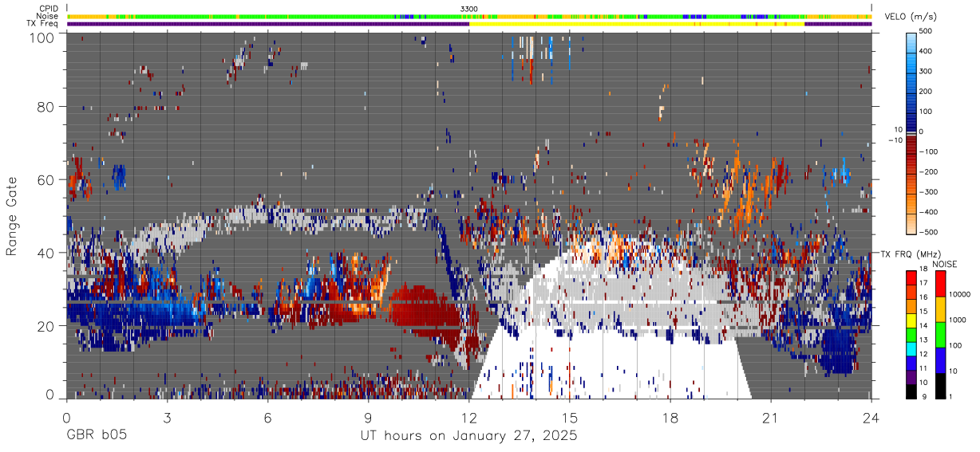Screen dimensions: 980x452
Task: Click the CPID value 3300
Action: [x=469, y=8]
